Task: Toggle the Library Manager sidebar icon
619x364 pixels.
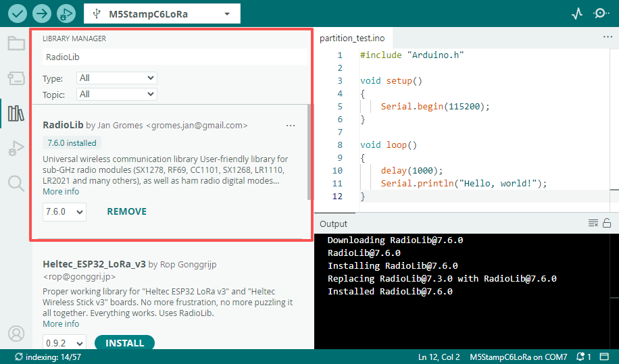Action: 16,113
